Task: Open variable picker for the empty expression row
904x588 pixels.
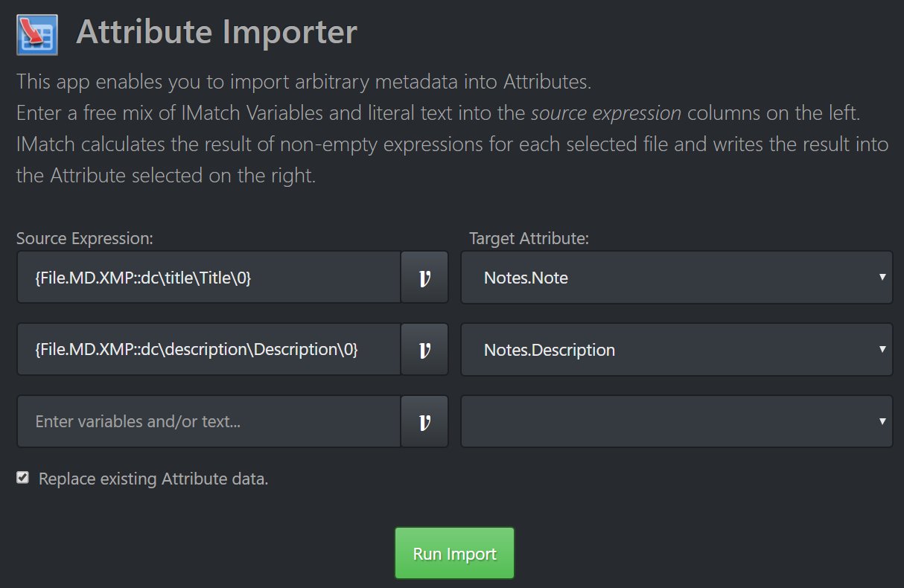Action: click(x=424, y=421)
